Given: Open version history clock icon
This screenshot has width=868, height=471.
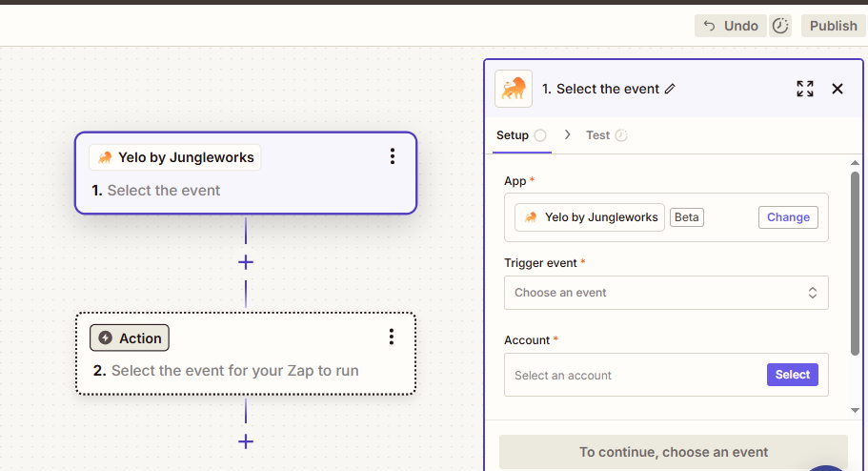Looking at the screenshot, I should click(780, 26).
